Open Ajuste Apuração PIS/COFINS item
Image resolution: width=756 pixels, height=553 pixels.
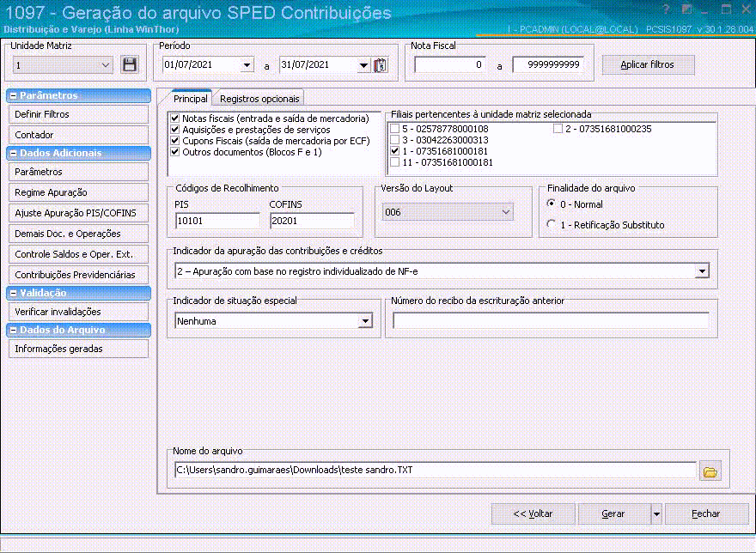78,213
